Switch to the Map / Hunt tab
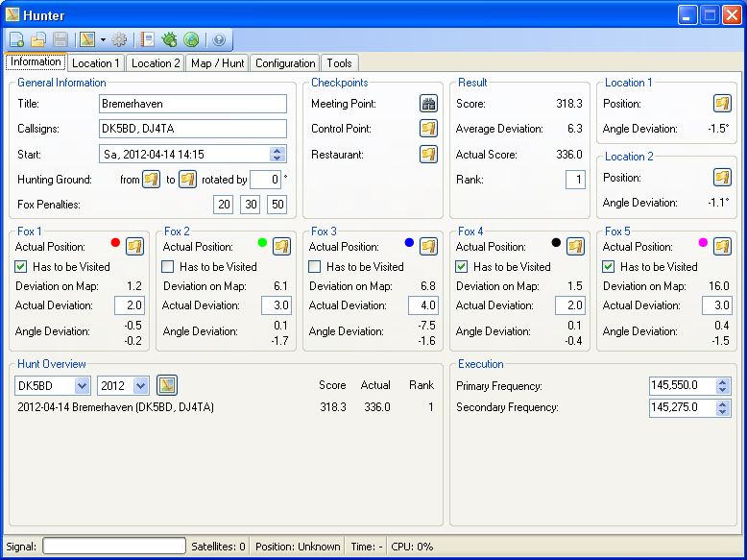The image size is (747, 560). click(218, 63)
